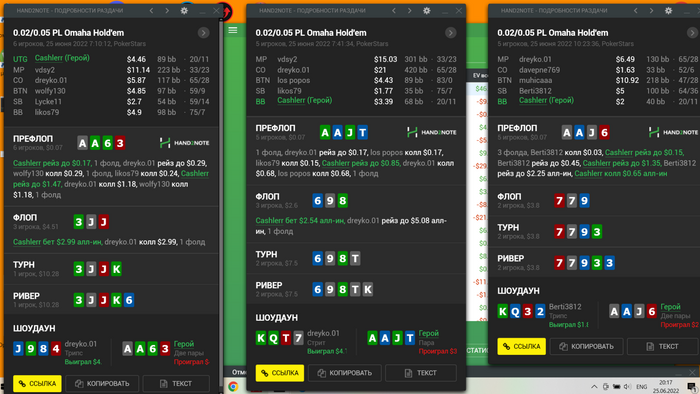
Task: Click ССЫЛКА button in right window
Action: [x=521, y=346]
